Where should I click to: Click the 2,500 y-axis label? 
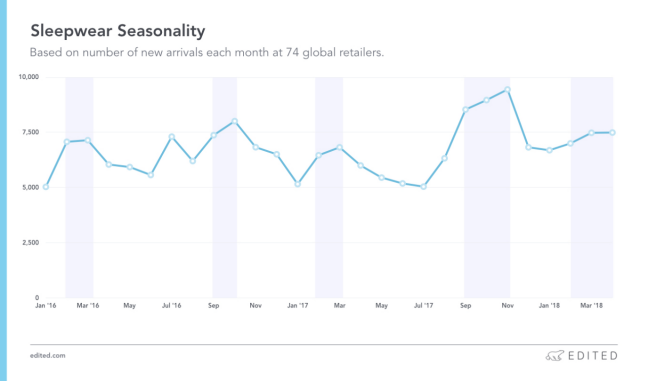[x=31, y=243]
